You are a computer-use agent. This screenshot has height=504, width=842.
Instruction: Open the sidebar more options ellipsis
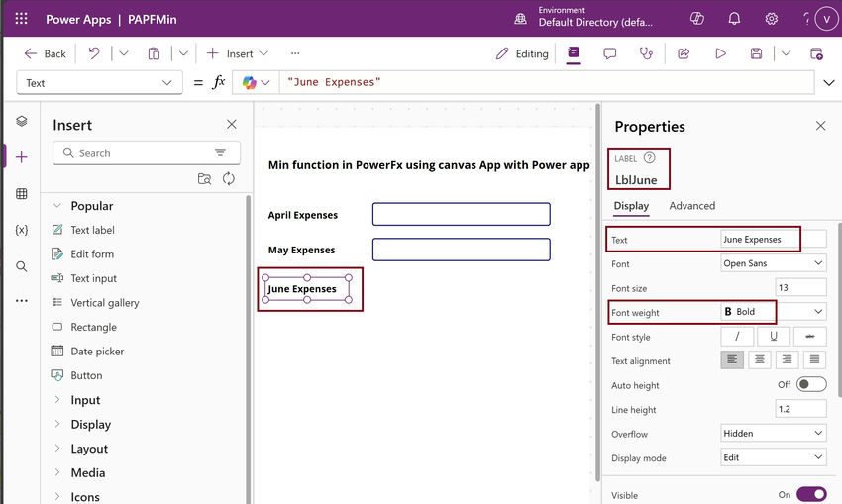tap(22, 301)
